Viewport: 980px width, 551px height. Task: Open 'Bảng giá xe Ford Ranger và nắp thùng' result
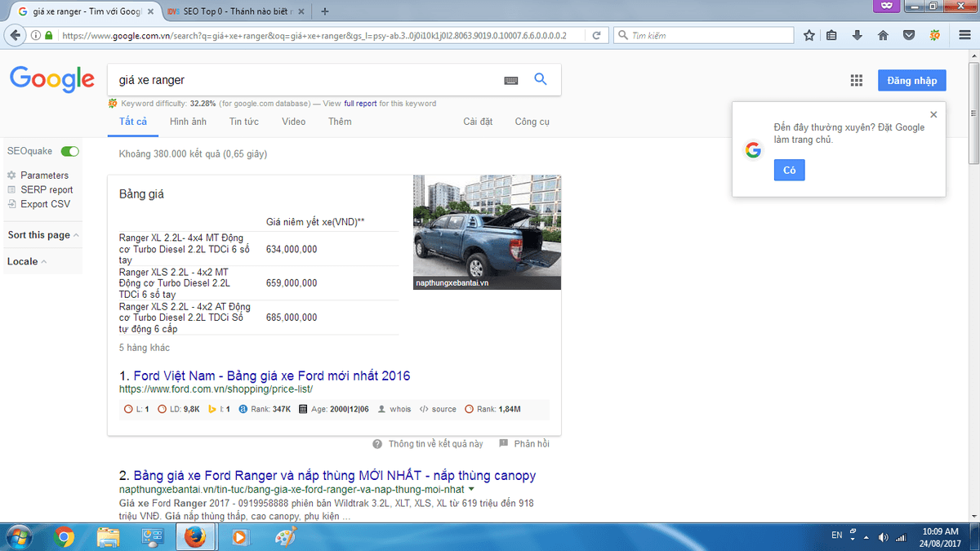335,476
